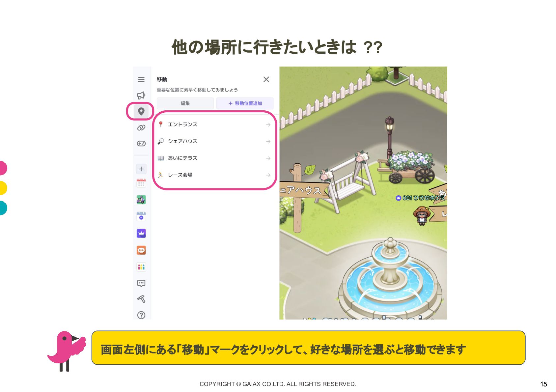Click the plus add-app icon
Screen dimensions: 556x392
pos(141,169)
